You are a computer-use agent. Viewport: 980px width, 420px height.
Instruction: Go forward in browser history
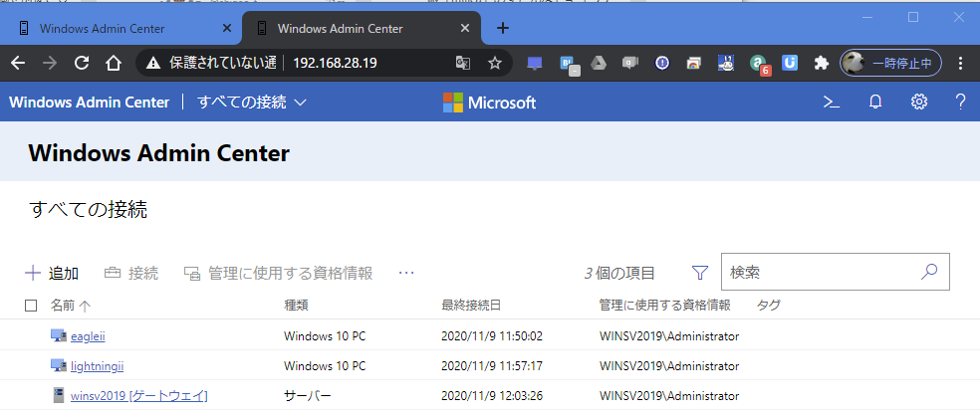pos(50,63)
